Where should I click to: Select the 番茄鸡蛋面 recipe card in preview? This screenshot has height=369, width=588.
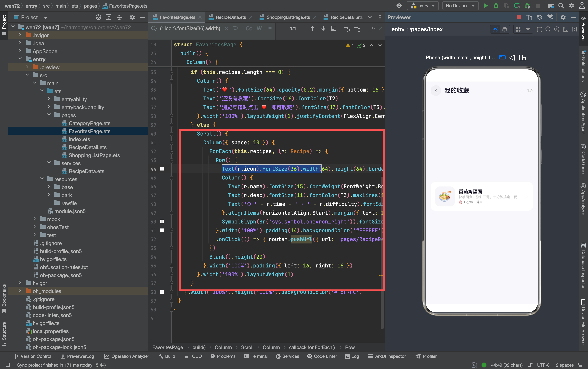coord(481,196)
